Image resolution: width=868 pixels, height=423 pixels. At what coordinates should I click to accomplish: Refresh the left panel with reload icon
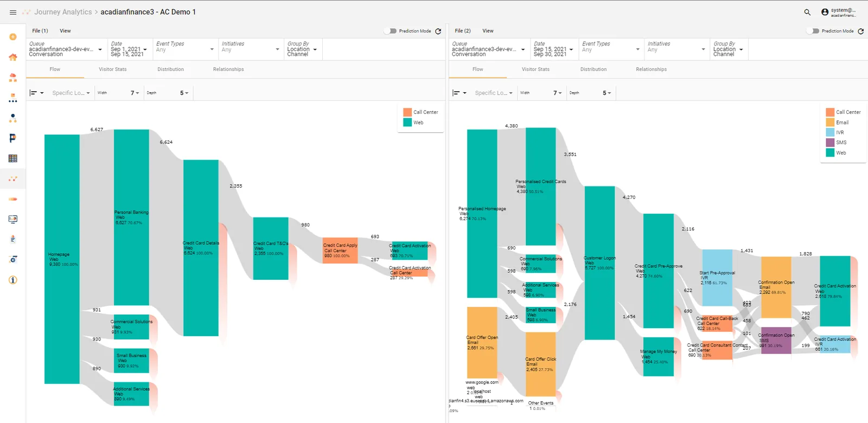click(438, 31)
